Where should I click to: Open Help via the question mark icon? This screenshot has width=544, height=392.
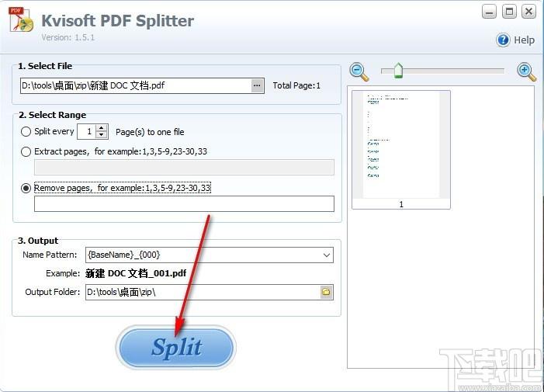tap(503, 40)
